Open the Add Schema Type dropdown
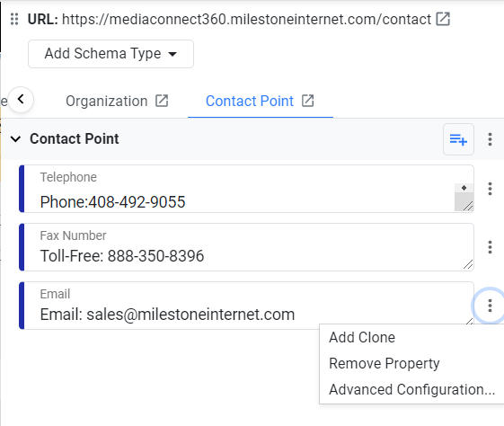 pos(111,54)
